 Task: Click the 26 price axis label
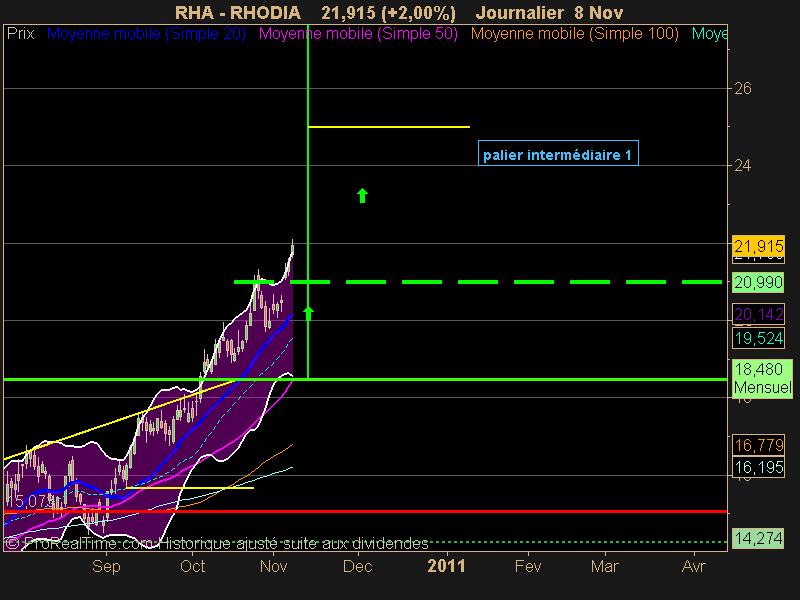pyautogui.click(x=743, y=89)
